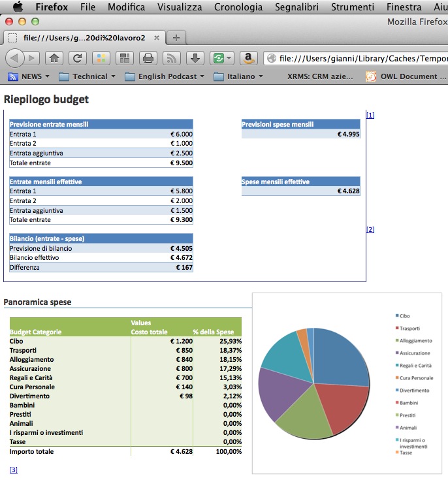Open the RSS feed subscribe icon

tap(172, 58)
